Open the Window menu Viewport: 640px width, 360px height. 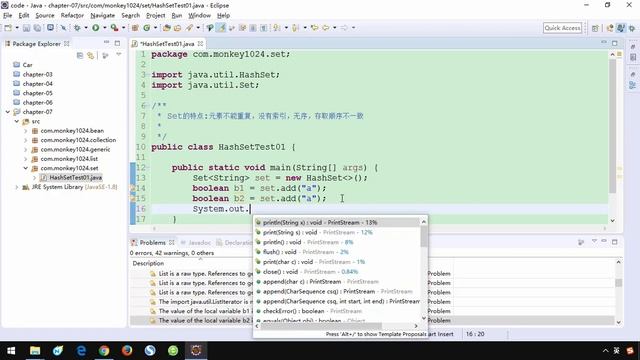pyautogui.click(x=199, y=16)
